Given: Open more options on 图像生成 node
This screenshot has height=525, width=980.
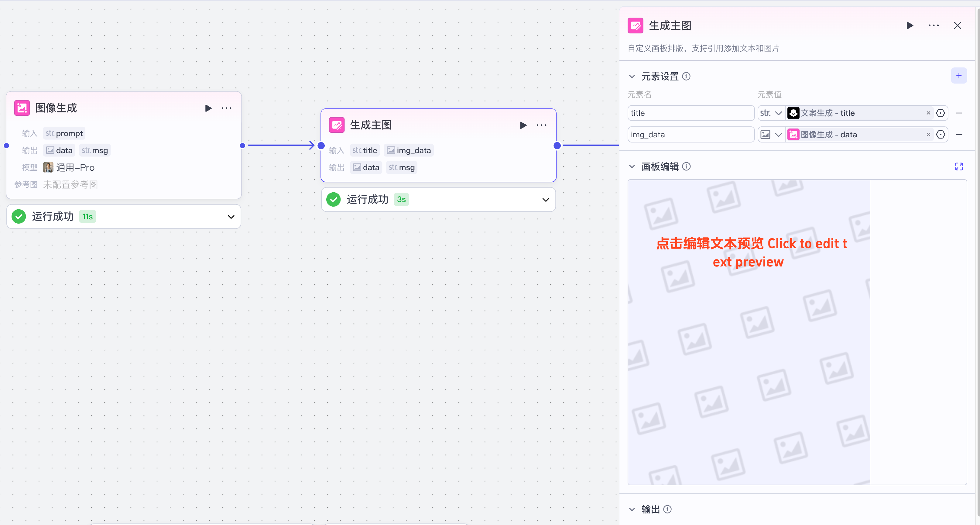Looking at the screenshot, I should pyautogui.click(x=226, y=108).
